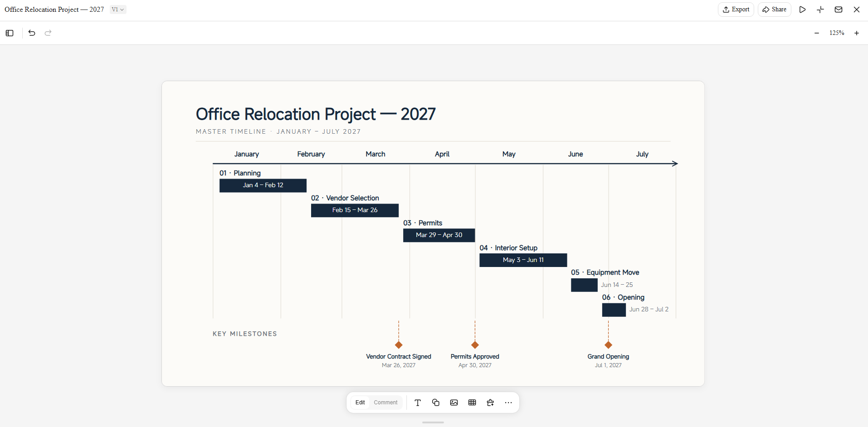Image resolution: width=868 pixels, height=427 pixels.
Task: Zoom in with plus button
Action: [x=857, y=33]
